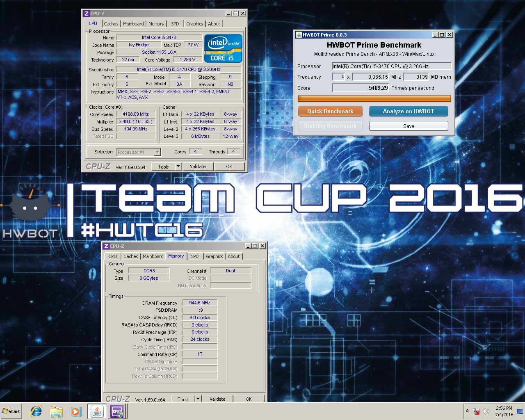Screen dimensions: 525x420
Task: Click the taskbar clock showing 2:56 PM
Action: [x=504, y=411]
